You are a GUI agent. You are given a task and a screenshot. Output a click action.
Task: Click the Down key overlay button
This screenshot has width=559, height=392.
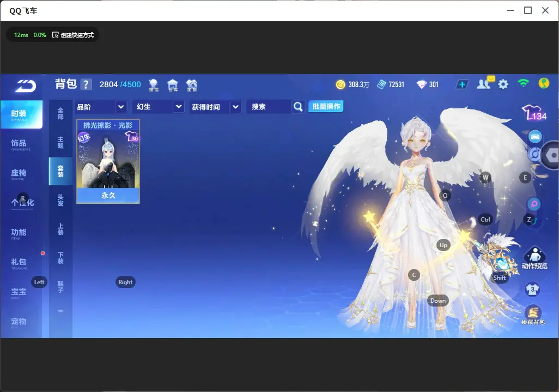(x=438, y=301)
